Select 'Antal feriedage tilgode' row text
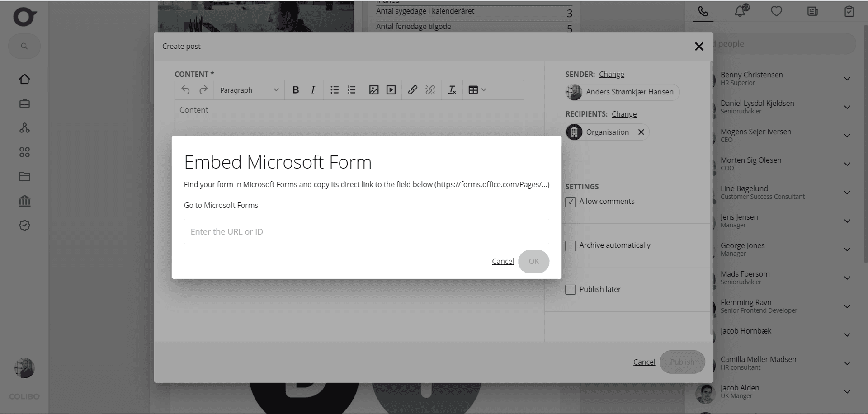868x414 pixels. pyautogui.click(x=414, y=27)
